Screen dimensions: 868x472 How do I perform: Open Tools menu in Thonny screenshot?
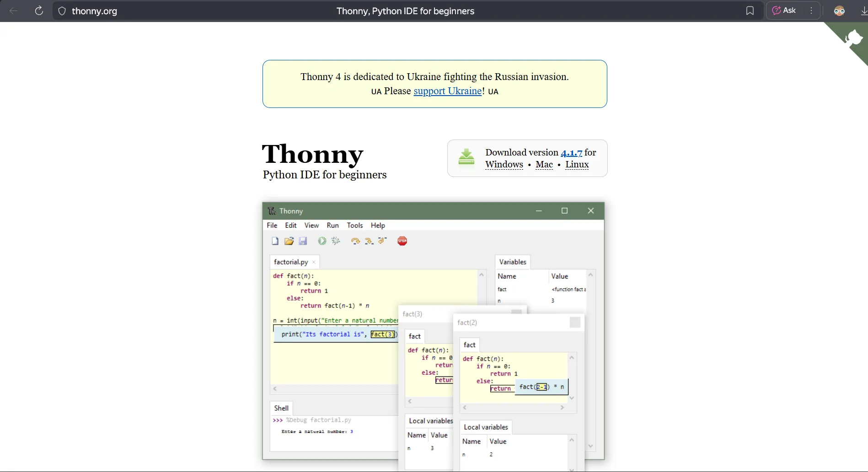355,225
